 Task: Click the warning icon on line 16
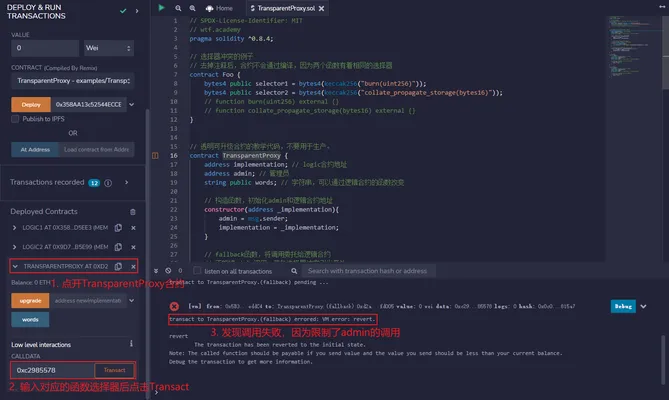[155, 156]
